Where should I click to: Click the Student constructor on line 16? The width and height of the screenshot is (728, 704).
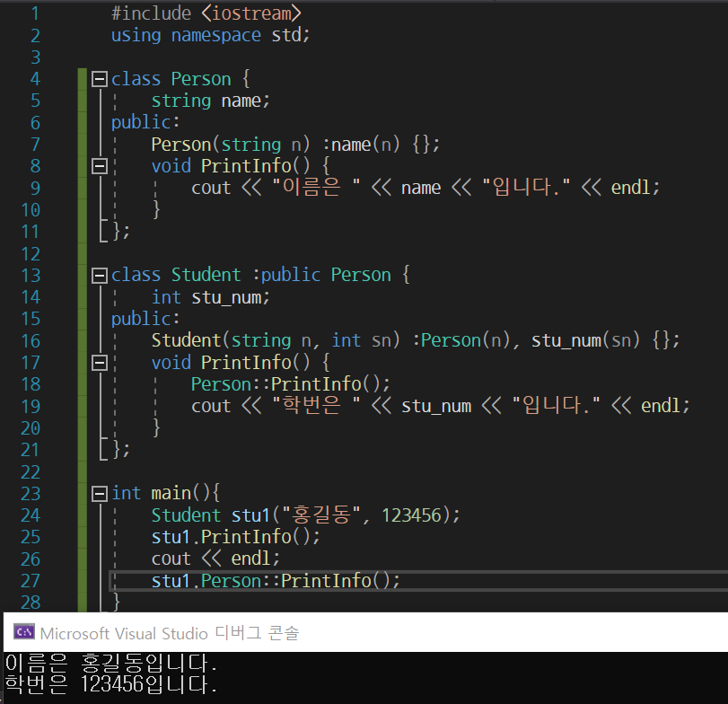(416, 341)
